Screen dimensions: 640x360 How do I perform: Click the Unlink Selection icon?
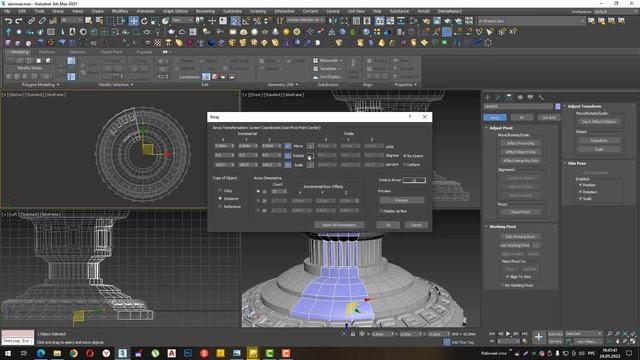coord(42,21)
